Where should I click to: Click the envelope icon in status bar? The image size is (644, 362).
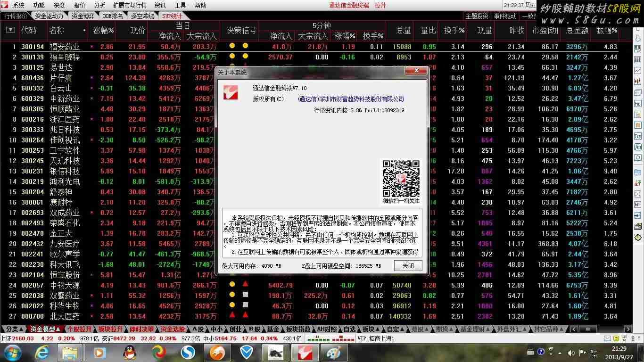pyautogui.click(x=607, y=338)
